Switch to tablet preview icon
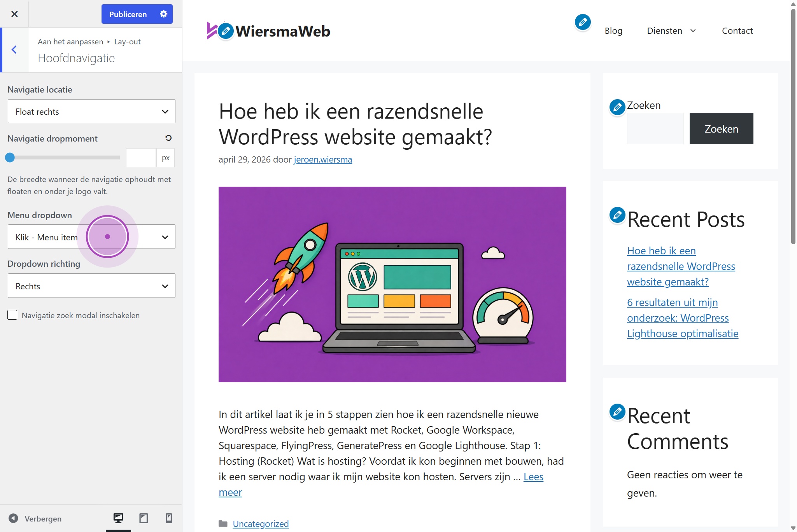The image size is (797, 532). click(x=144, y=518)
